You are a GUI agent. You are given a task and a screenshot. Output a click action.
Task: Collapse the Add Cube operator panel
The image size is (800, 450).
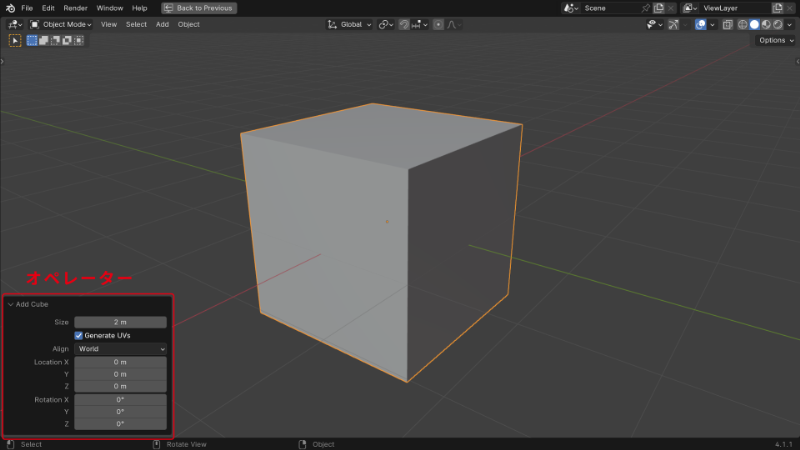[11, 304]
